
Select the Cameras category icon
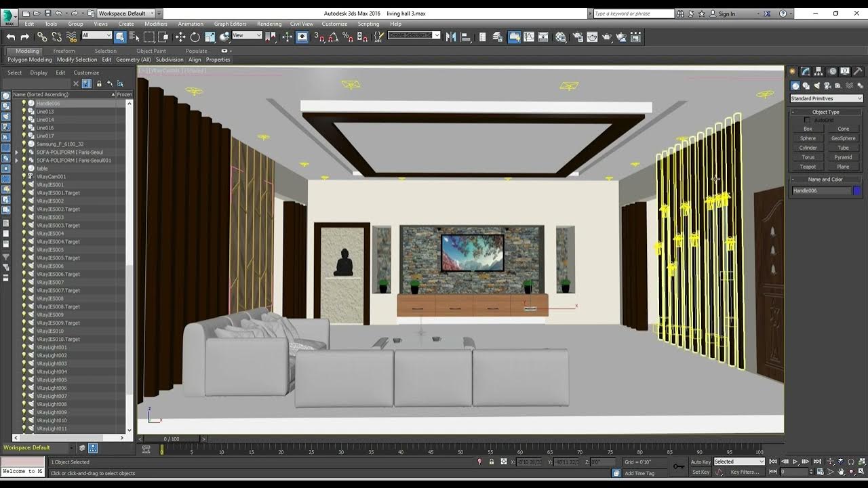pyautogui.click(x=827, y=86)
